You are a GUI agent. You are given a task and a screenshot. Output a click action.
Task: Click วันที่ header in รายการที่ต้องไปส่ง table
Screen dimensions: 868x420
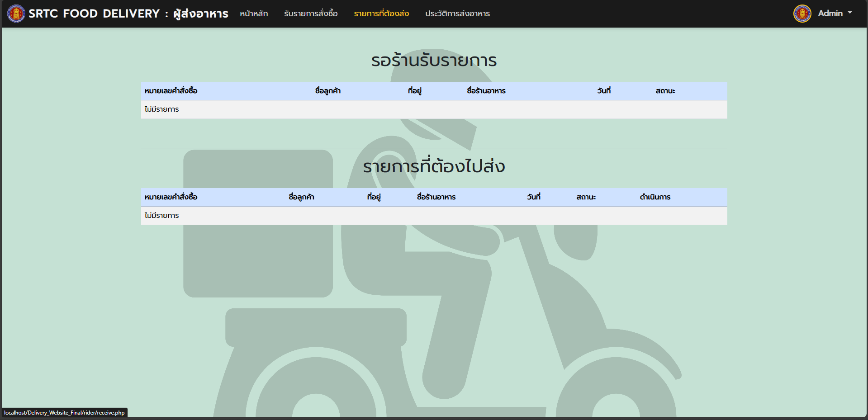coord(534,197)
